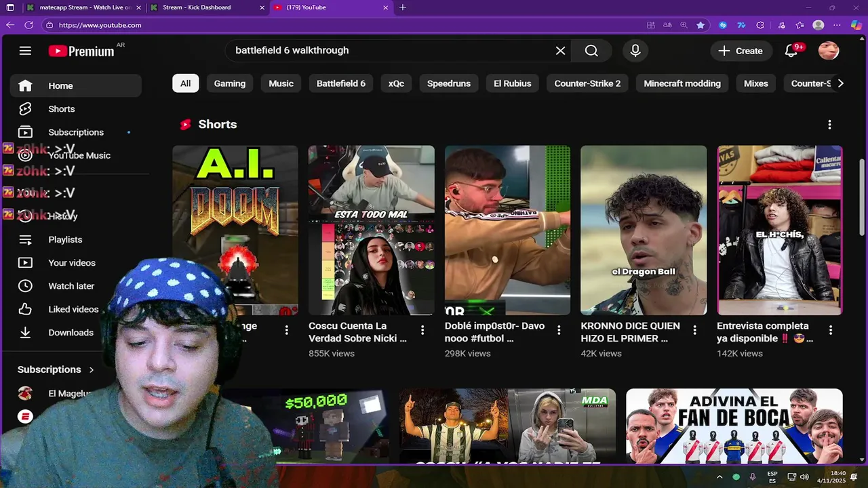The image size is (868, 488).
Task: Open the Shorts shelf three-dot menu
Action: (x=829, y=125)
